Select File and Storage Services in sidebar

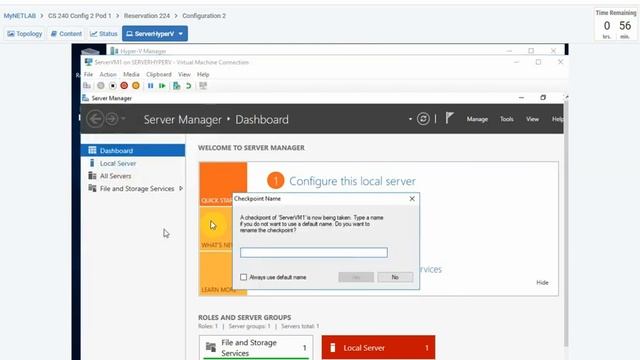(133, 188)
